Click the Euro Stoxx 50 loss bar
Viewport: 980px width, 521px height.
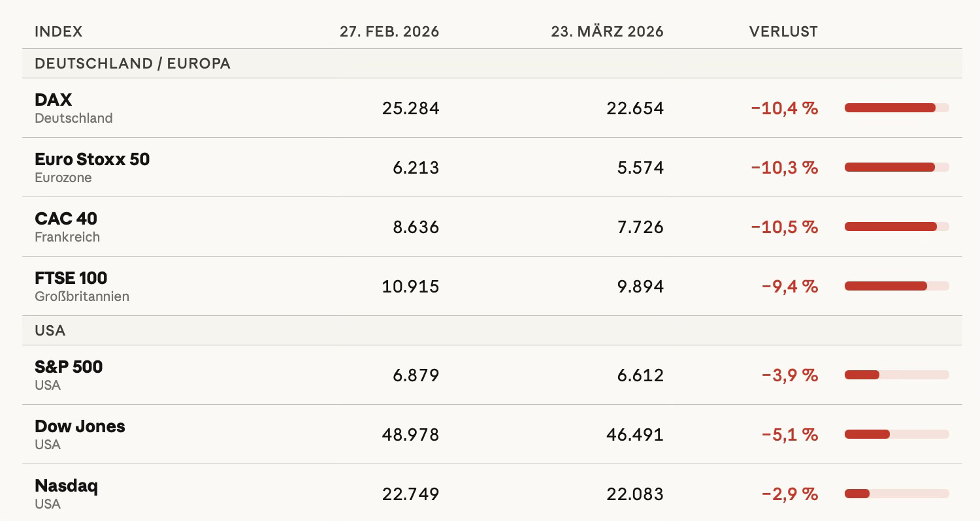point(896,167)
